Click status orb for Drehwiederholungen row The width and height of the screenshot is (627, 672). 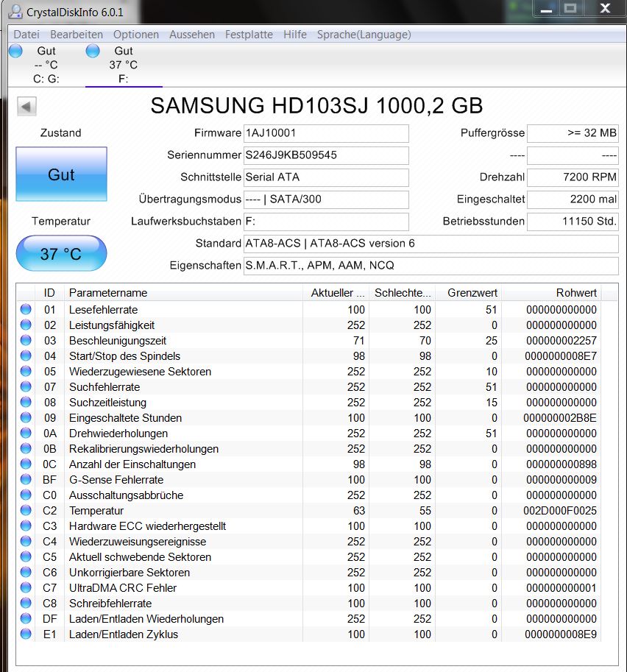pyautogui.click(x=26, y=433)
